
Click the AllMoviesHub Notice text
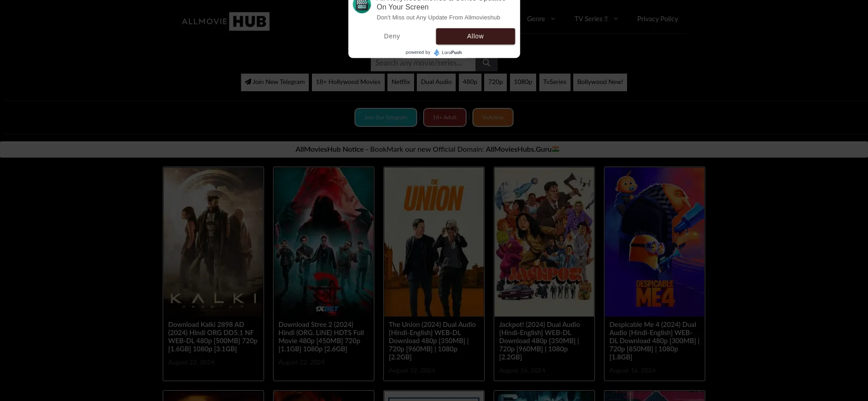[330, 149]
